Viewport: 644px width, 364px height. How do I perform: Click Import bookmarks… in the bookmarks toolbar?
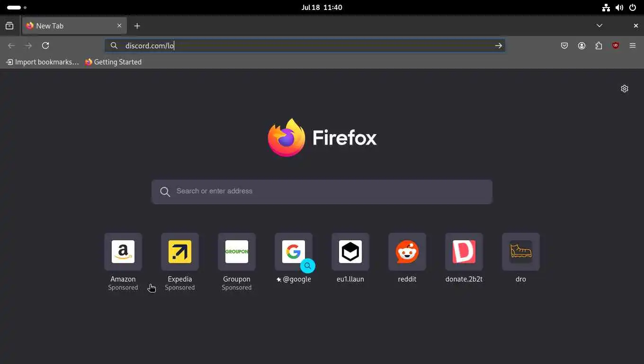42,62
